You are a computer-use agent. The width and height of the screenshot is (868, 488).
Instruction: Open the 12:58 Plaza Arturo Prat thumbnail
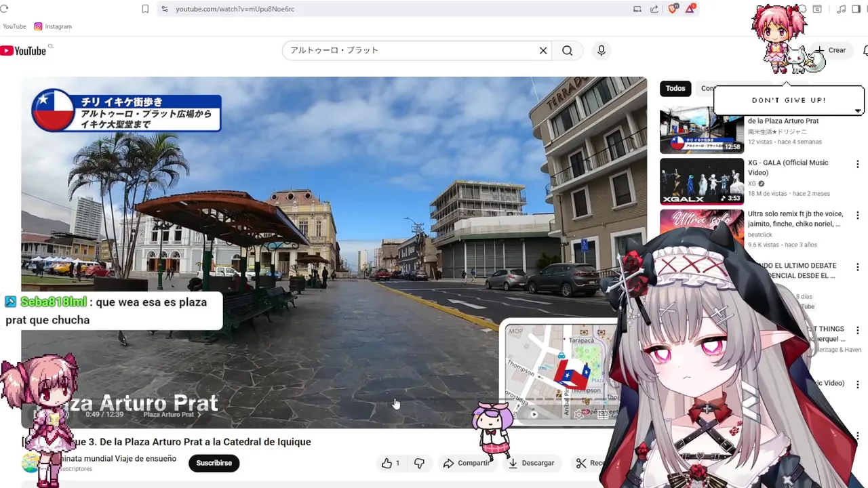click(702, 130)
